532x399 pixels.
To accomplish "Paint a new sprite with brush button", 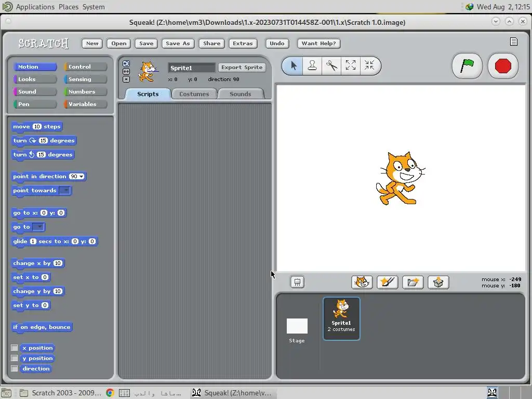I will coord(388,282).
